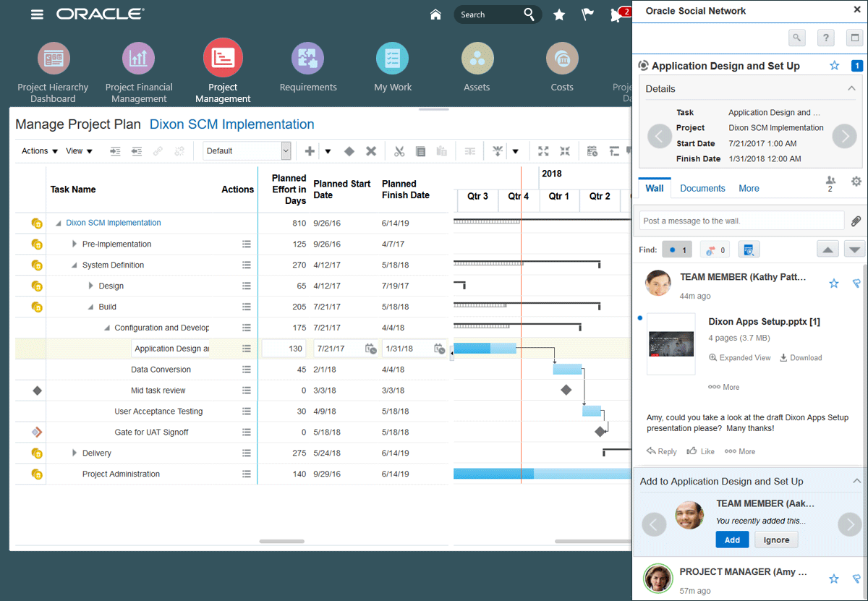Expand all tasks with the expand icon

(543, 151)
